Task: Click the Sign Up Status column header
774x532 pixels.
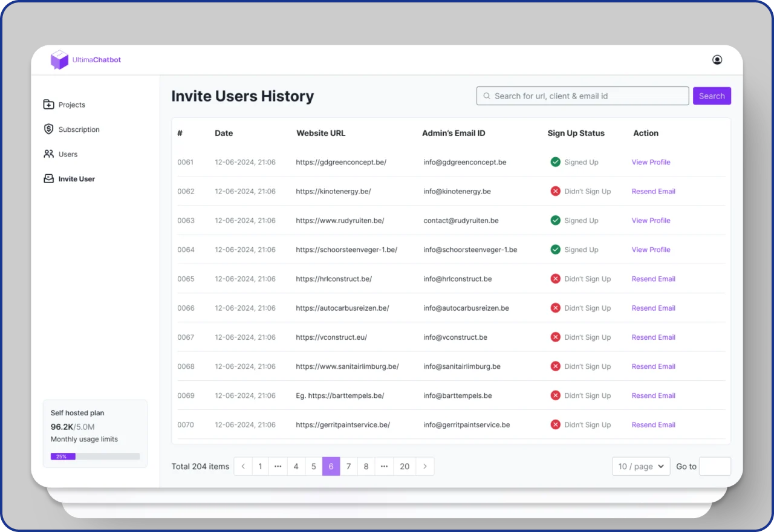Action: (576, 133)
